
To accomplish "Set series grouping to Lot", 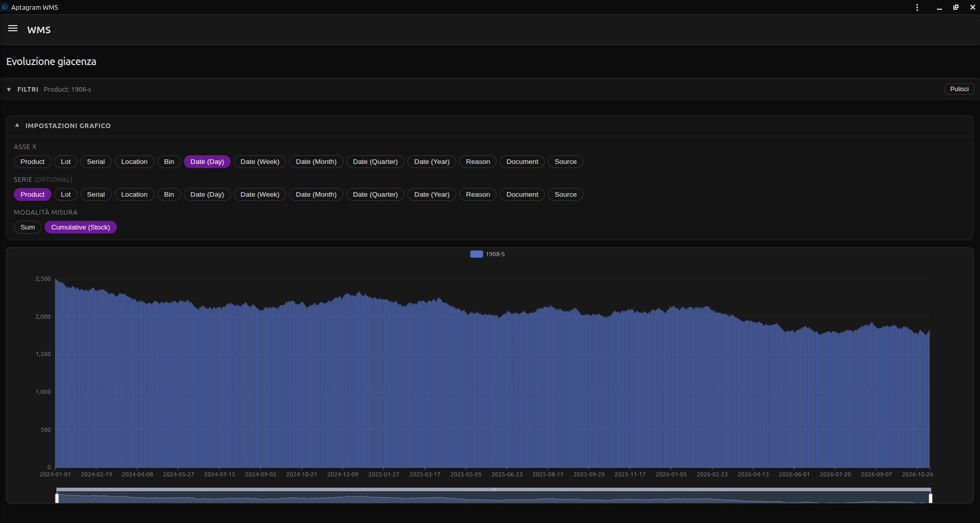I will click(x=66, y=195).
